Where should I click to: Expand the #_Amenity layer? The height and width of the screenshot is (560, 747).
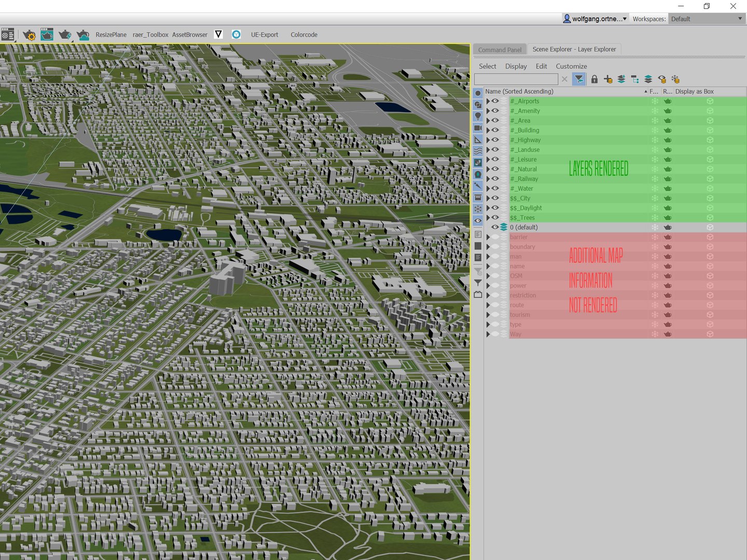click(x=488, y=111)
